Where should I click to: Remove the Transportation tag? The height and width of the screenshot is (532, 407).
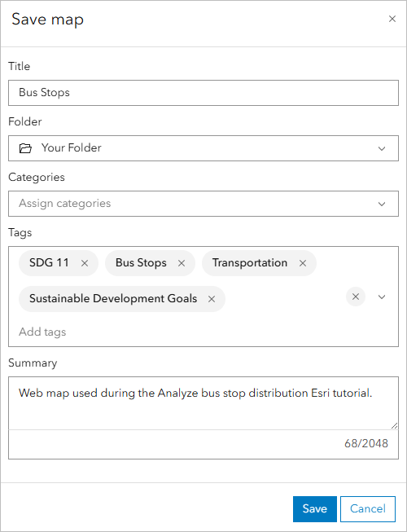click(x=303, y=263)
